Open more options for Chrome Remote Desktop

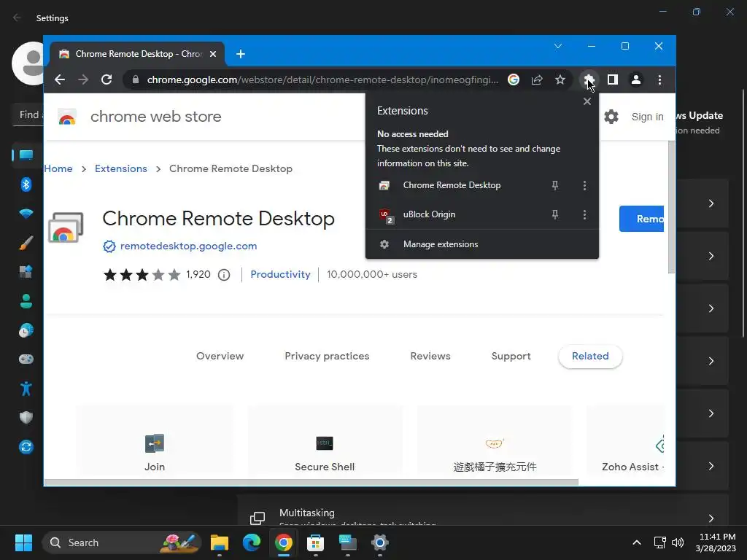click(584, 185)
